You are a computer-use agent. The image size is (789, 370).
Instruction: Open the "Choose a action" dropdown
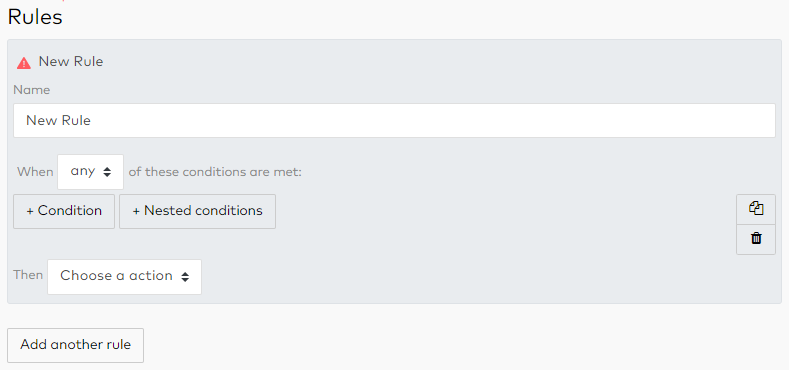[124, 277]
